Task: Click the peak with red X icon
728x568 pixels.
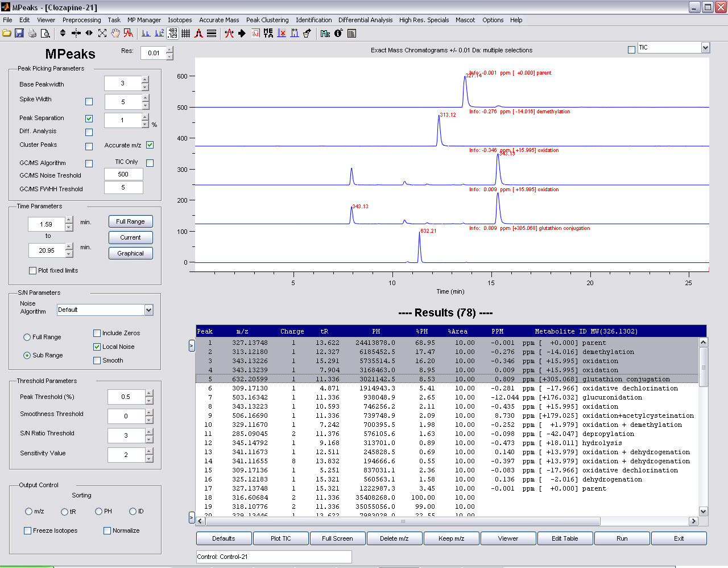Action: (282, 33)
